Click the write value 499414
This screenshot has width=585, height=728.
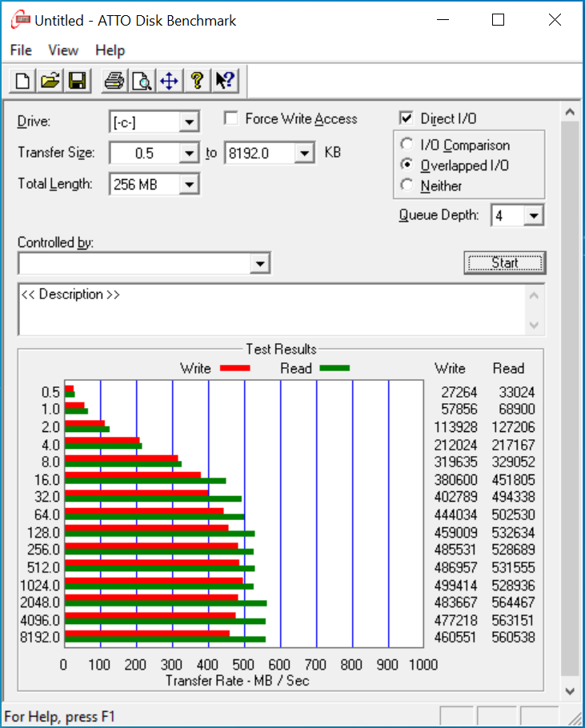(x=455, y=585)
